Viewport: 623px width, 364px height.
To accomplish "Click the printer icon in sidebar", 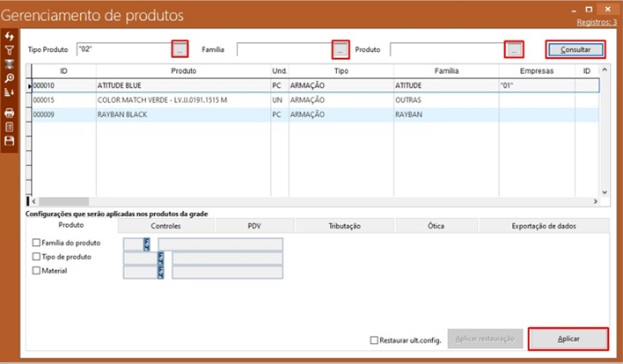I will (x=10, y=113).
